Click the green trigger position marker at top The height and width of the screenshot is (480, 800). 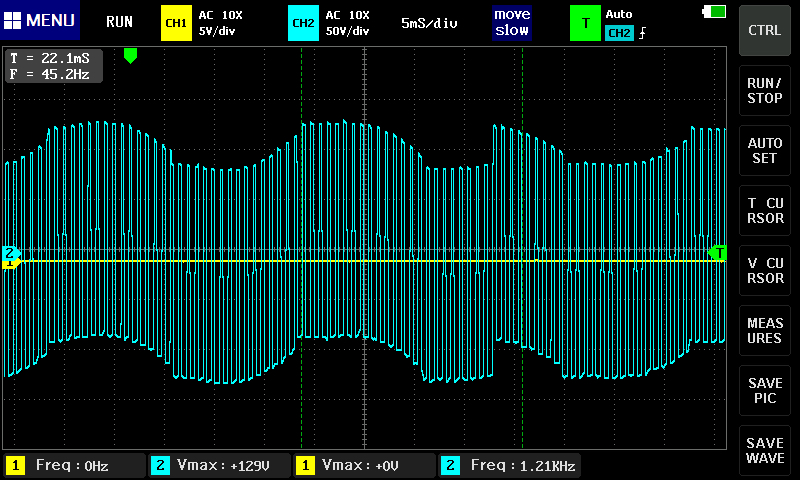[130, 56]
